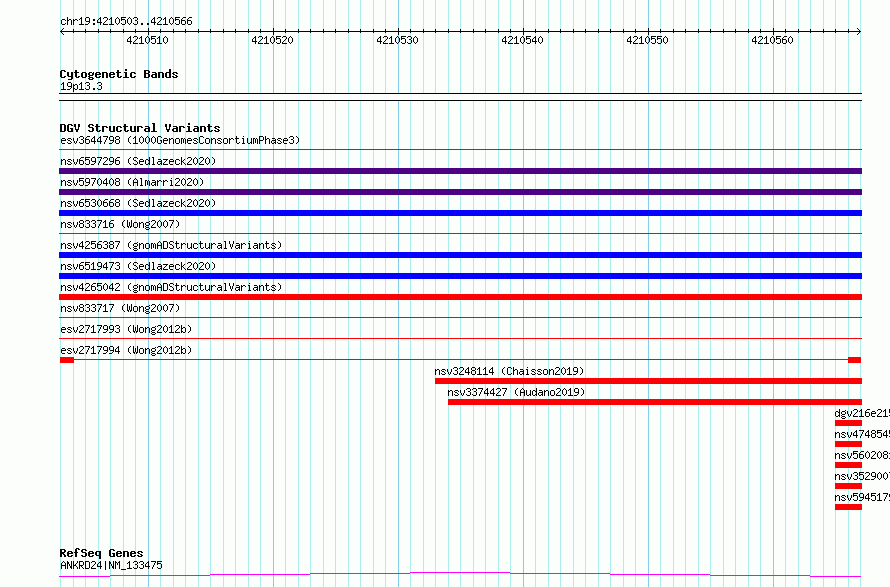
Task: Click ruler position 4210560
Action: 772,40
